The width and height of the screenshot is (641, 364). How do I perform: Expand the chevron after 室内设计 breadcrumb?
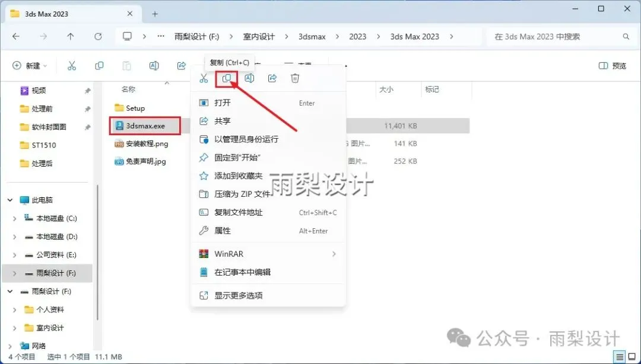tap(287, 36)
